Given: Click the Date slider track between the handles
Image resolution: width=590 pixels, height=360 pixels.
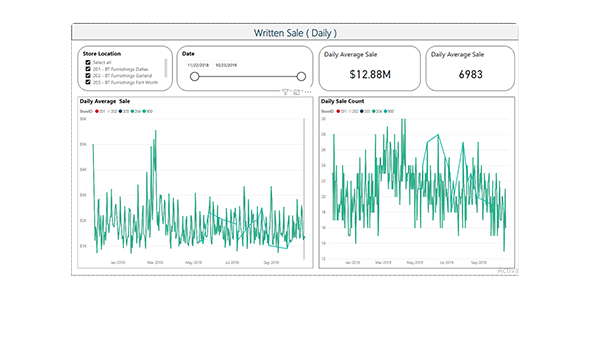Looking at the screenshot, I should [248, 77].
